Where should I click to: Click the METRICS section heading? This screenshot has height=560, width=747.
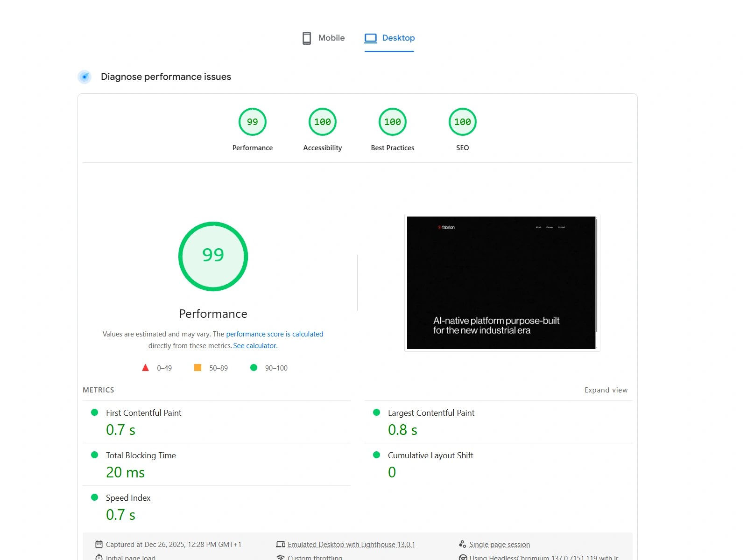tap(99, 390)
